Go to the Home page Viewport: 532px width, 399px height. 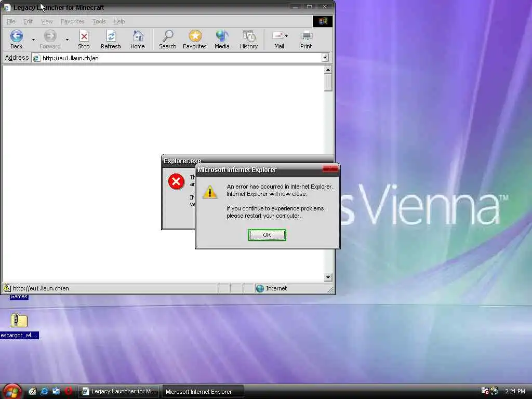click(x=137, y=39)
